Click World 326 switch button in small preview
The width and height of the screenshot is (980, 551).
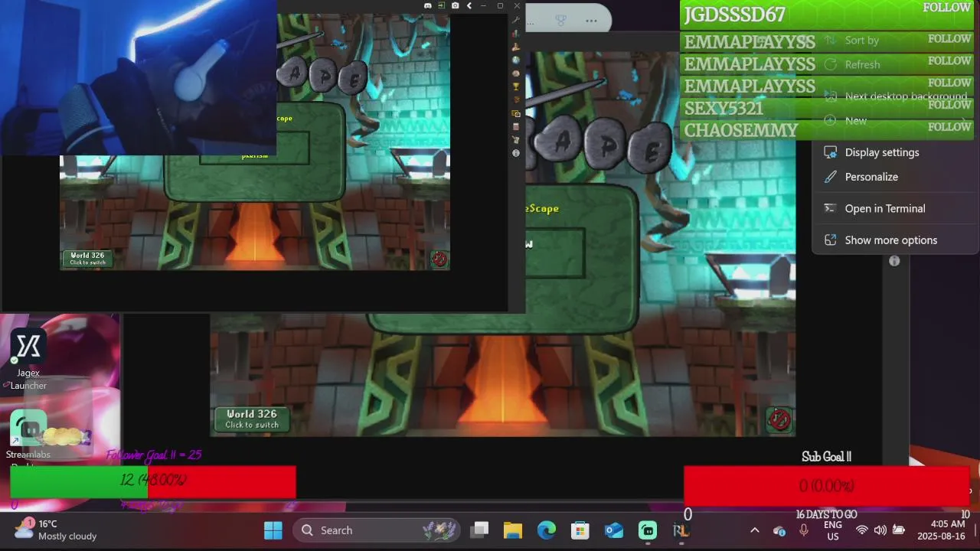coord(87,259)
